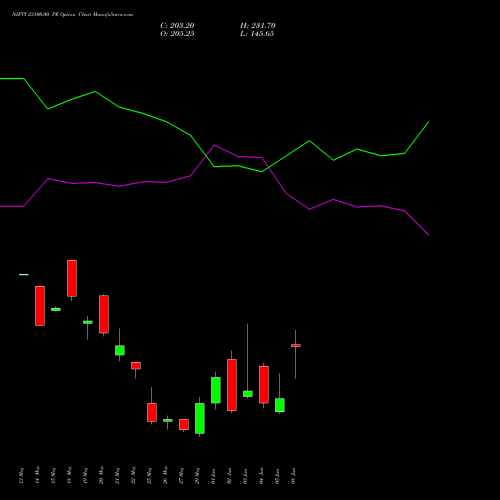Viewport: 500px width, 500px height.
Task: Click the low value L: 145.65
Action: [257, 34]
